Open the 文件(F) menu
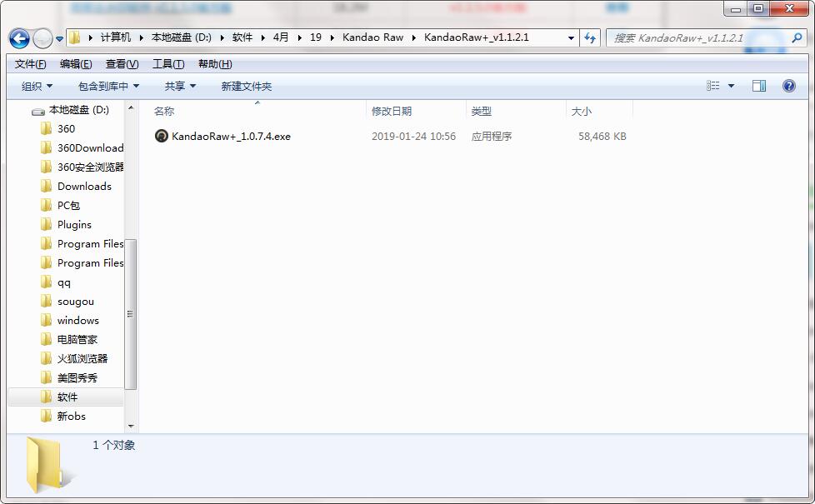 (31, 64)
